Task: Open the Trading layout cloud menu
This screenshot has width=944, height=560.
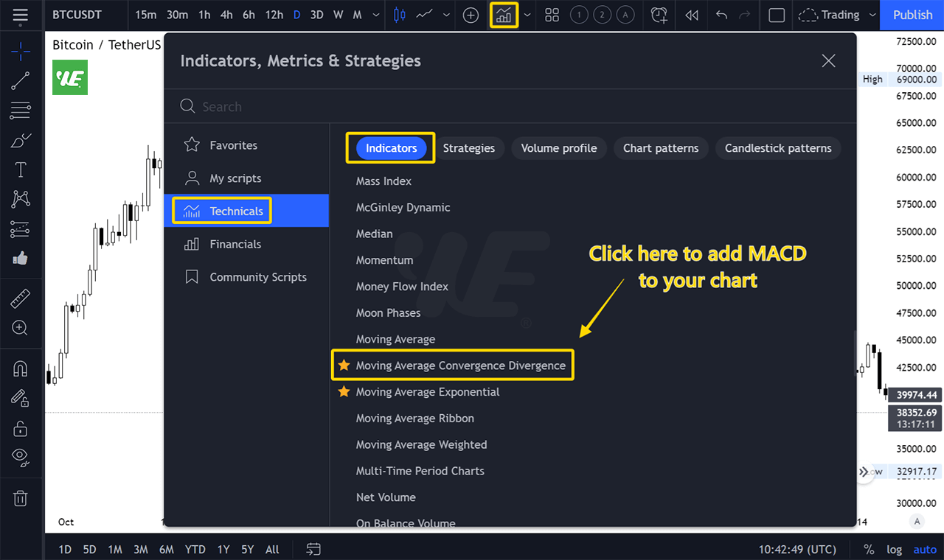Action: (829, 15)
